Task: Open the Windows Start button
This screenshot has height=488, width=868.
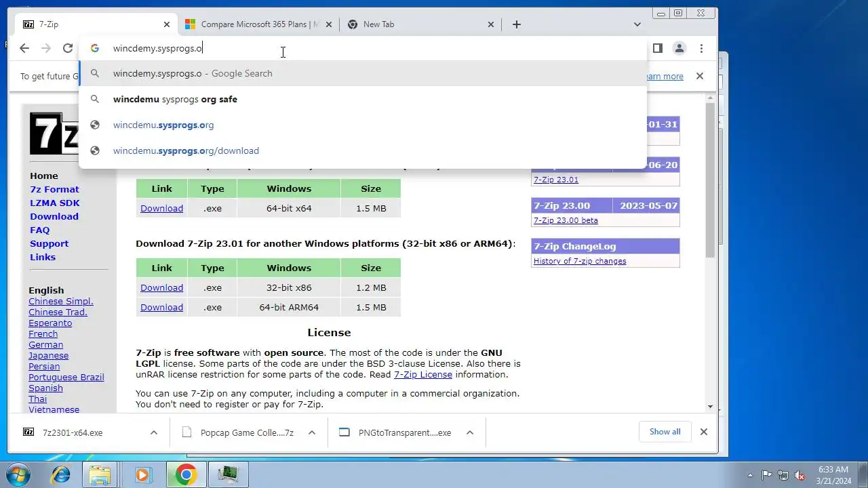Action: 18,474
